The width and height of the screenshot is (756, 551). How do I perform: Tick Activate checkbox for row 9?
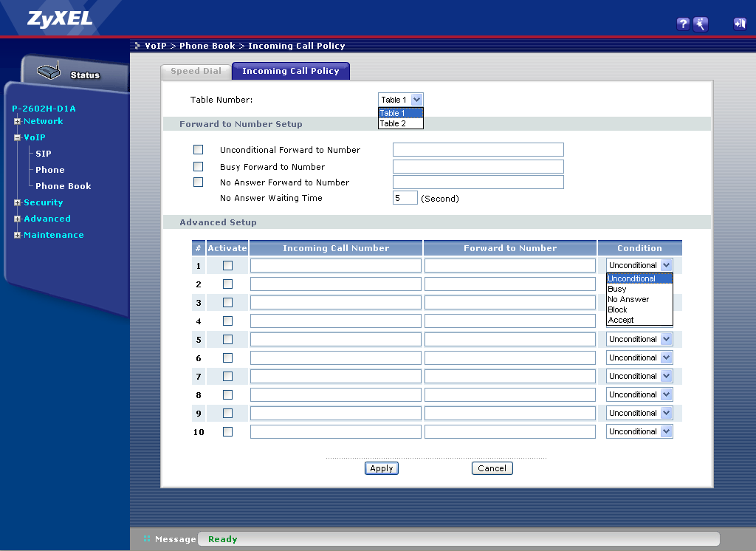point(227,414)
